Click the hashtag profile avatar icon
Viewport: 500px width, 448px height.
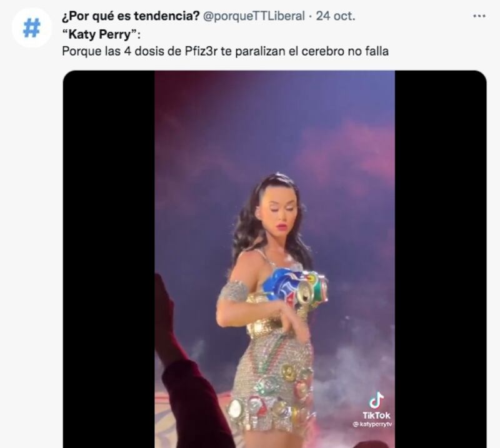(31, 28)
